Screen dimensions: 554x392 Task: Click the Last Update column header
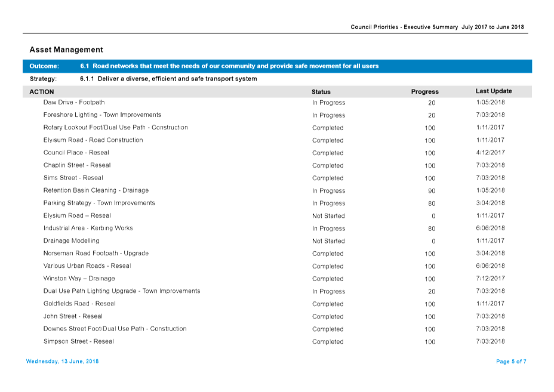click(x=494, y=91)
